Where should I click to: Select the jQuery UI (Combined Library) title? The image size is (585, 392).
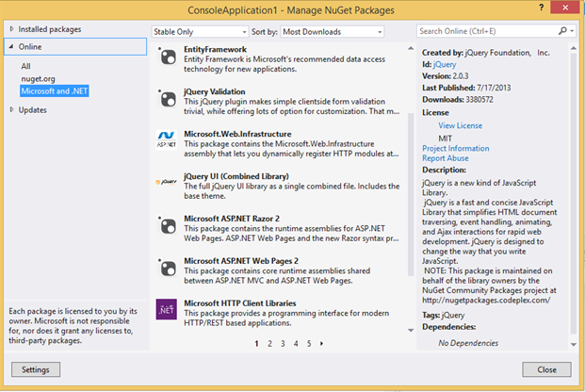pos(236,176)
